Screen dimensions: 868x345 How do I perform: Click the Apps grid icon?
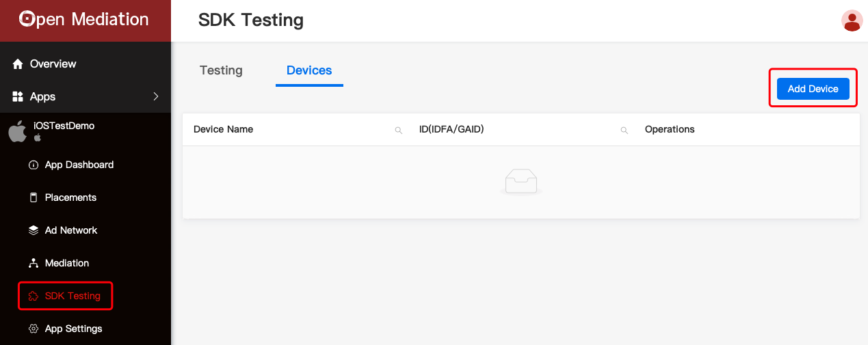coord(18,96)
